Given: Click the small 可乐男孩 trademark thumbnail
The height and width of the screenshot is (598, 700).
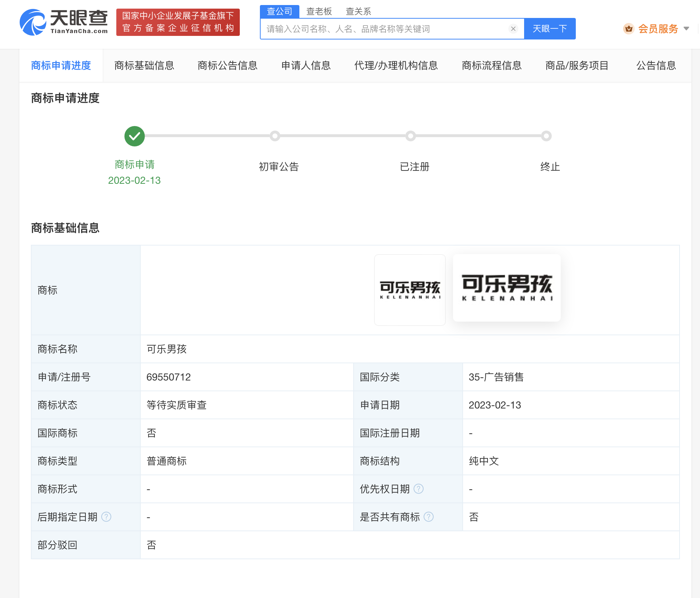Looking at the screenshot, I should (410, 290).
